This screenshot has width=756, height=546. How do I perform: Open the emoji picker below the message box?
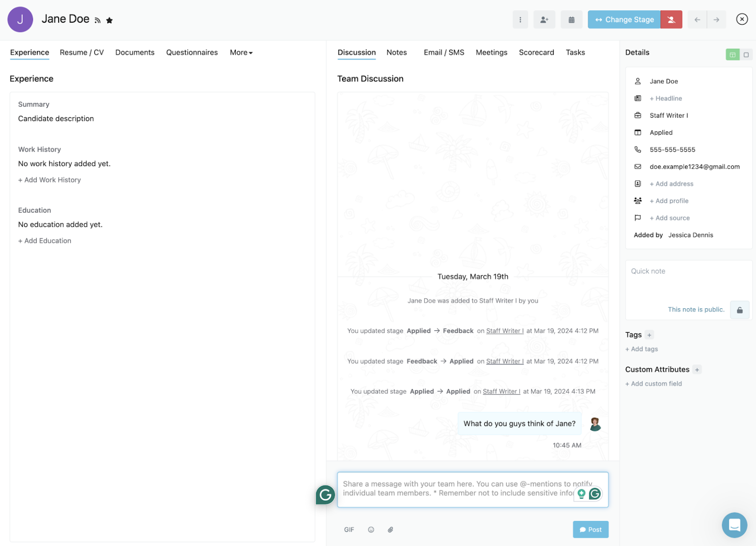371,529
